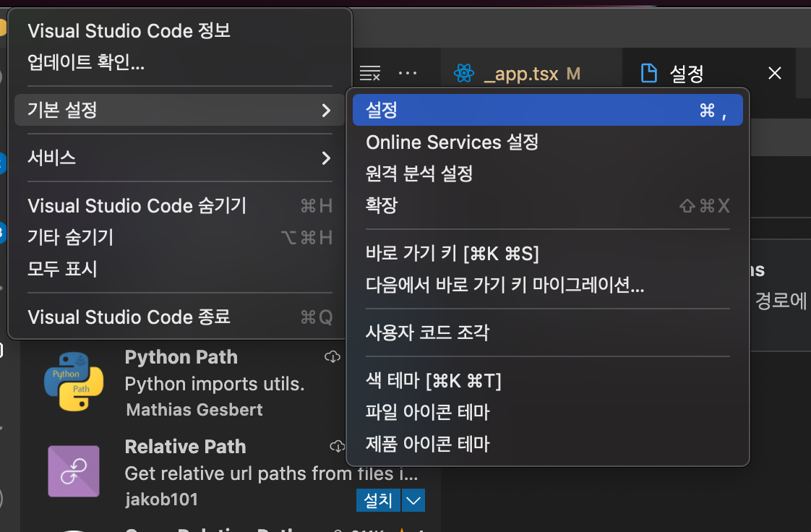
Task: Quit via 'Visual Studio Code 종료'
Action: tap(179, 317)
